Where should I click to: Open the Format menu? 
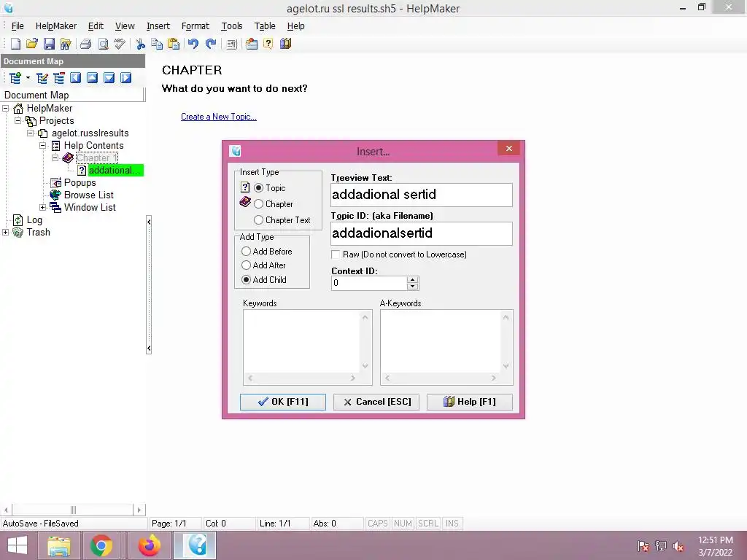196,26
